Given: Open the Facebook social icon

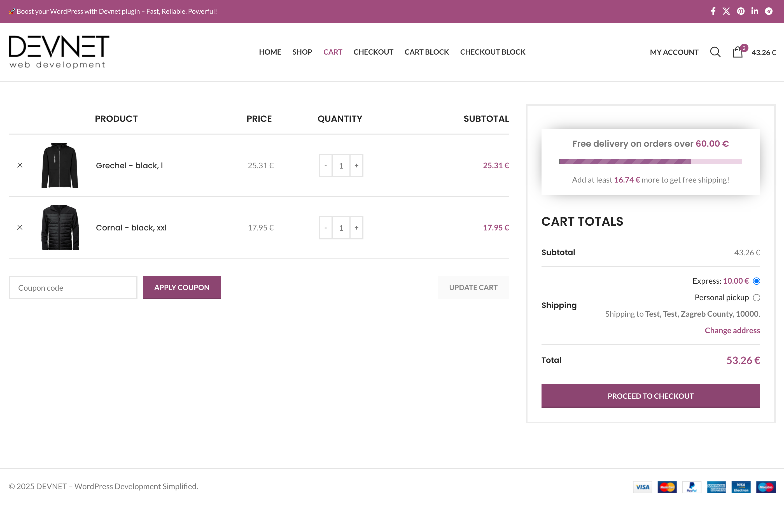Looking at the screenshot, I should point(713,11).
